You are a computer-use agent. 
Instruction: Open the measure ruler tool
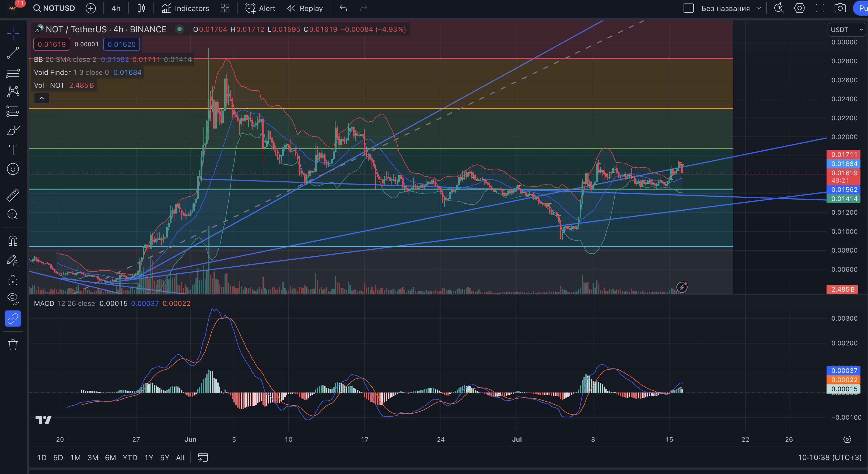click(13, 195)
